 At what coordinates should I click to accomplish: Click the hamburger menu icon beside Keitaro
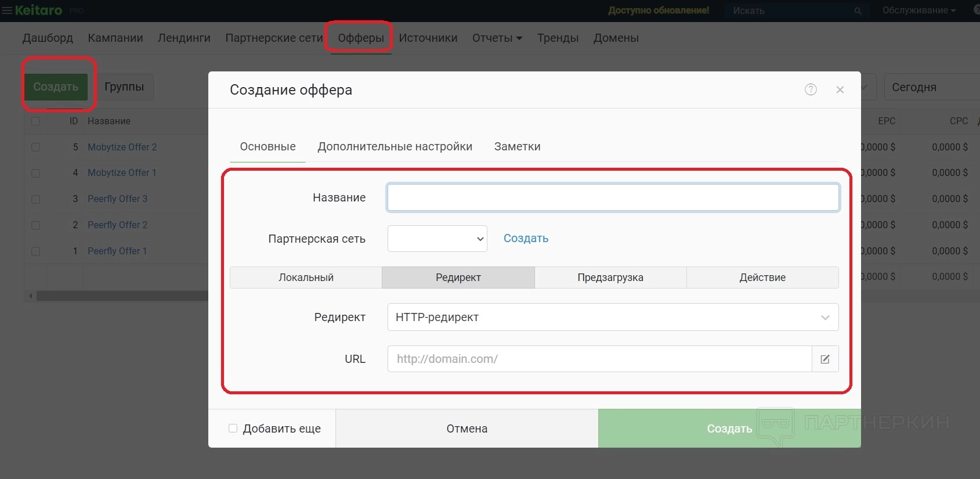coord(7,10)
